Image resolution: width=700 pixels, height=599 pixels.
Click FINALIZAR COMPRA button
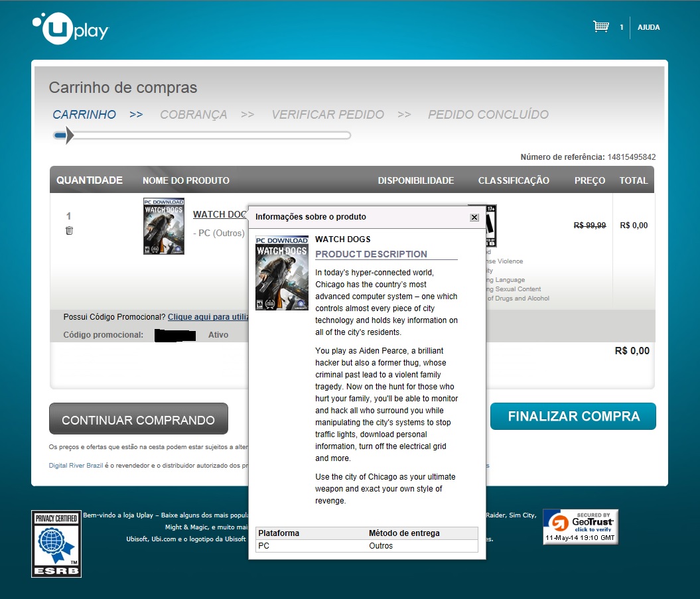click(573, 417)
